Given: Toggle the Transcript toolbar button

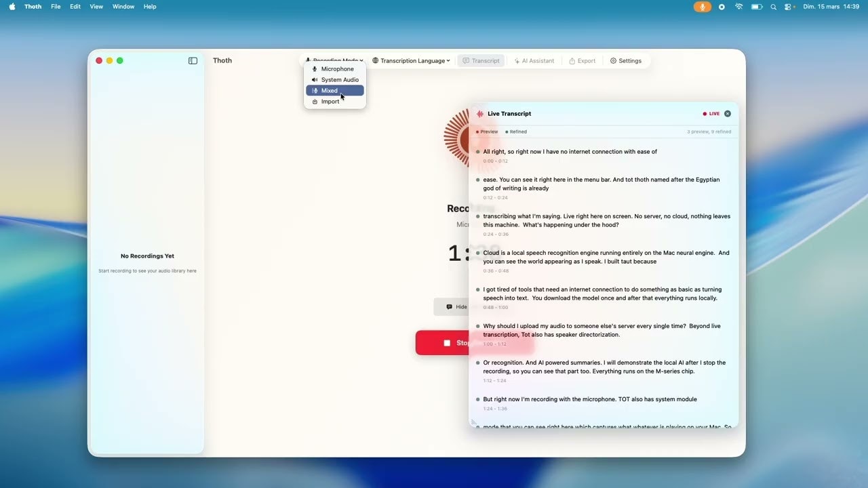Looking at the screenshot, I should pyautogui.click(x=481, y=61).
